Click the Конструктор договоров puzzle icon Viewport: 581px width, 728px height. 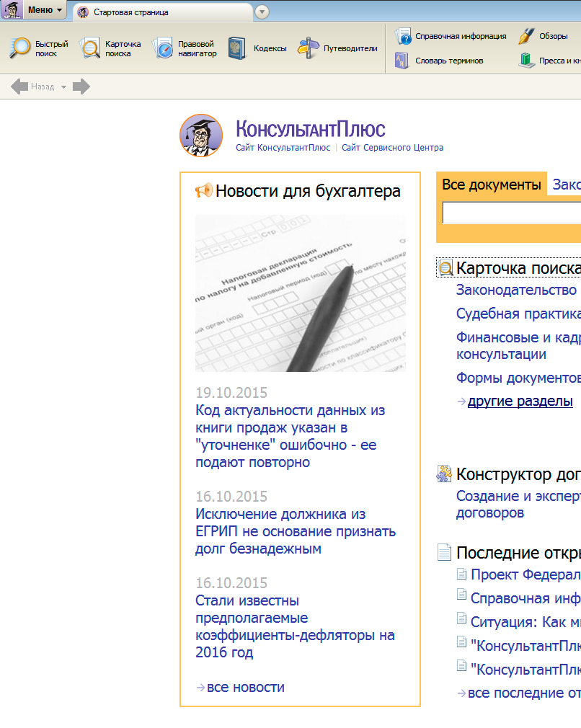pyautogui.click(x=444, y=474)
